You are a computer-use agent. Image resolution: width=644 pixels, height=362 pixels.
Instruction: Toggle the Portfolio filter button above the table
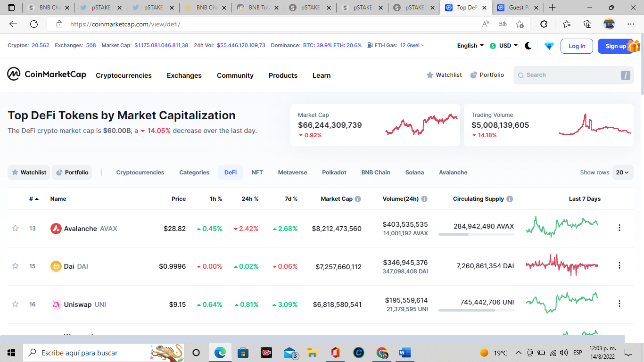[72, 173]
